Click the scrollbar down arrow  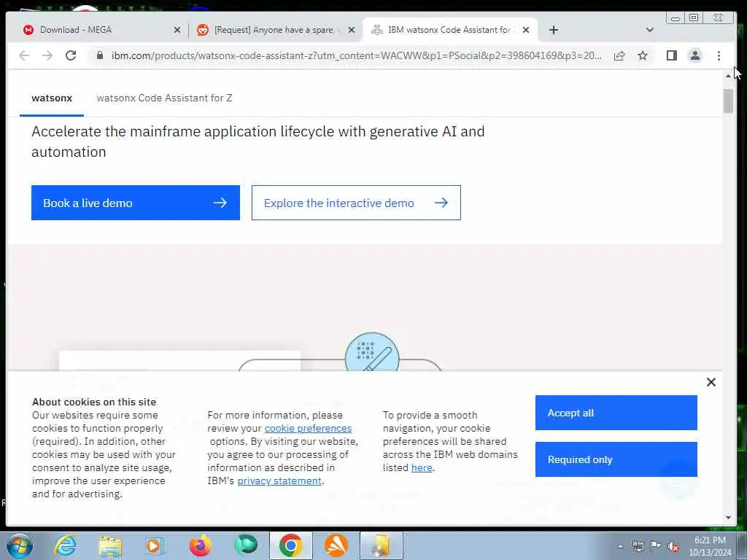728,518
